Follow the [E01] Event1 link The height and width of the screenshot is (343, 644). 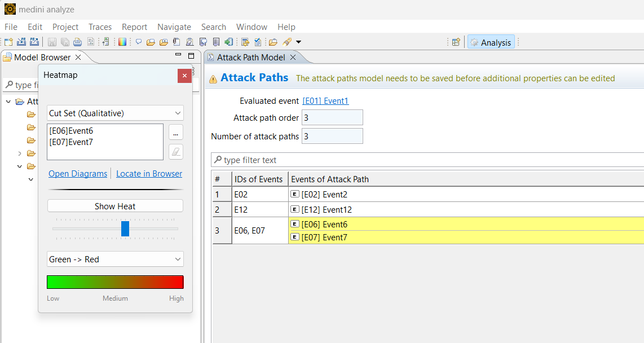pyautogui.click(x=325, y=101)
